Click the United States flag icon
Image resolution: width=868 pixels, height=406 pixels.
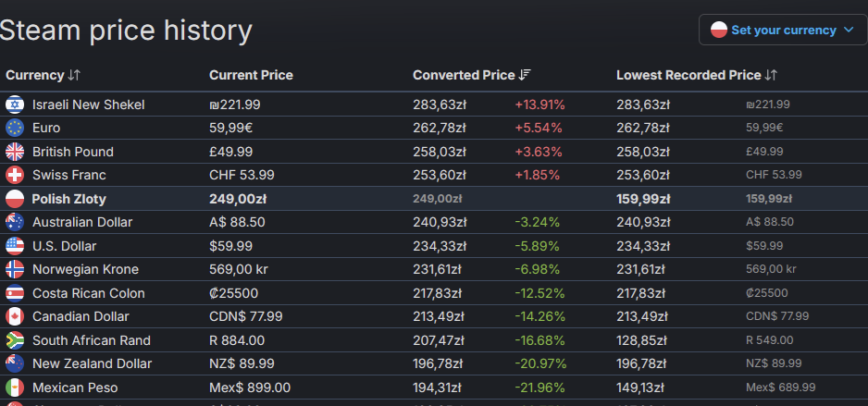(x=15, y=246)
